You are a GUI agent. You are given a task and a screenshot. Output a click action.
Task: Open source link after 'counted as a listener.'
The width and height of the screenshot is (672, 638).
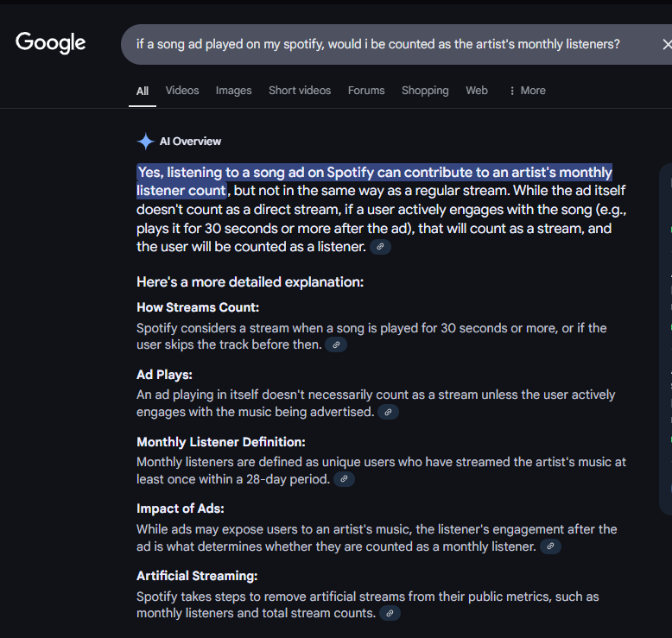(x=380, y=247)
